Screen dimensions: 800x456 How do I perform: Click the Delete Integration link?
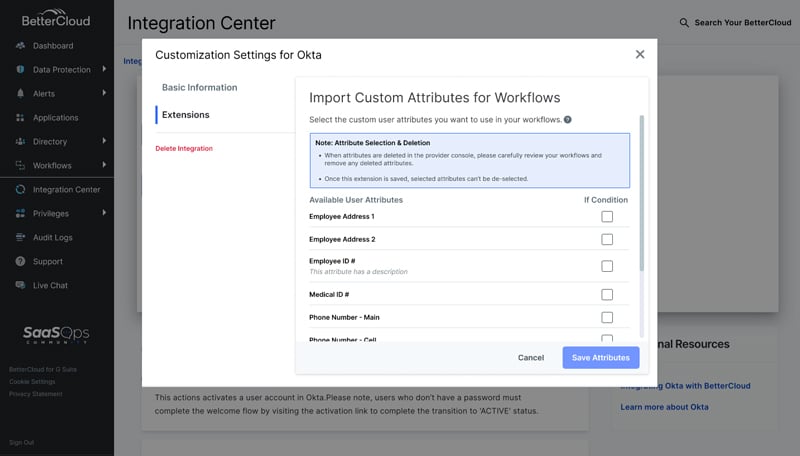pos(184,148)
